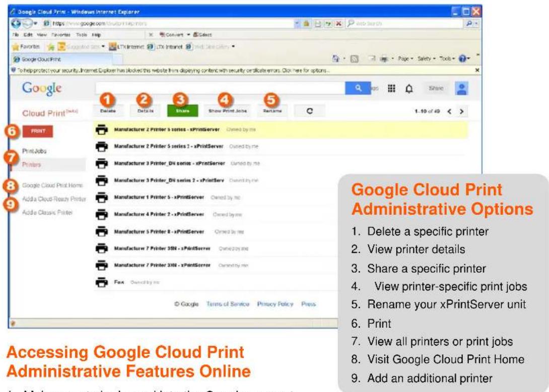
Task: Expand the Convert toolbar dropdown arrow
Action: click(188, 35)
